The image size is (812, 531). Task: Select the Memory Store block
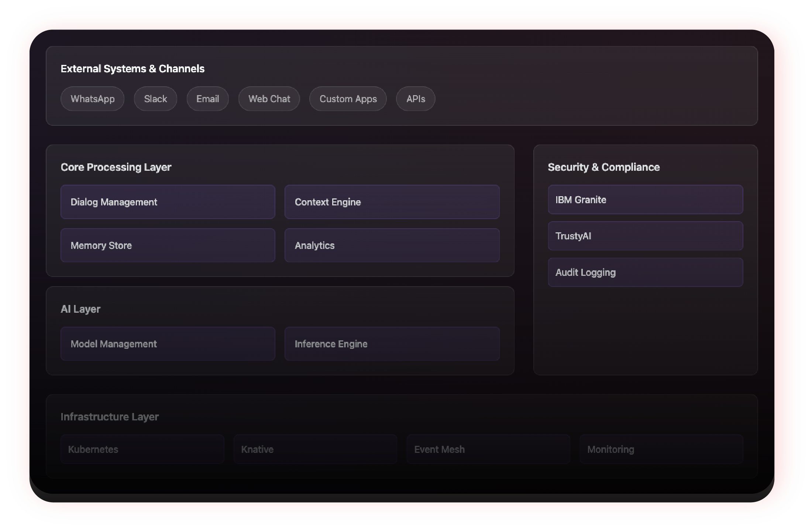click(168, 246)
